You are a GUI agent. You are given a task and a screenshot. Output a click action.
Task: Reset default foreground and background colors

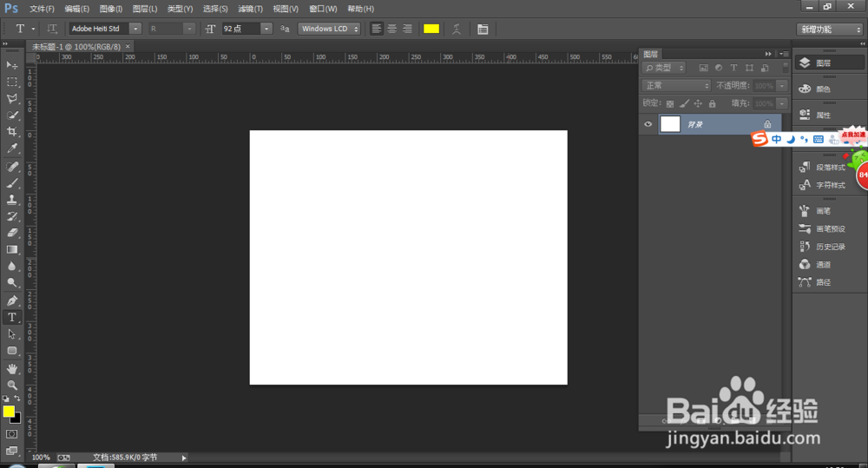pos(5,399)
